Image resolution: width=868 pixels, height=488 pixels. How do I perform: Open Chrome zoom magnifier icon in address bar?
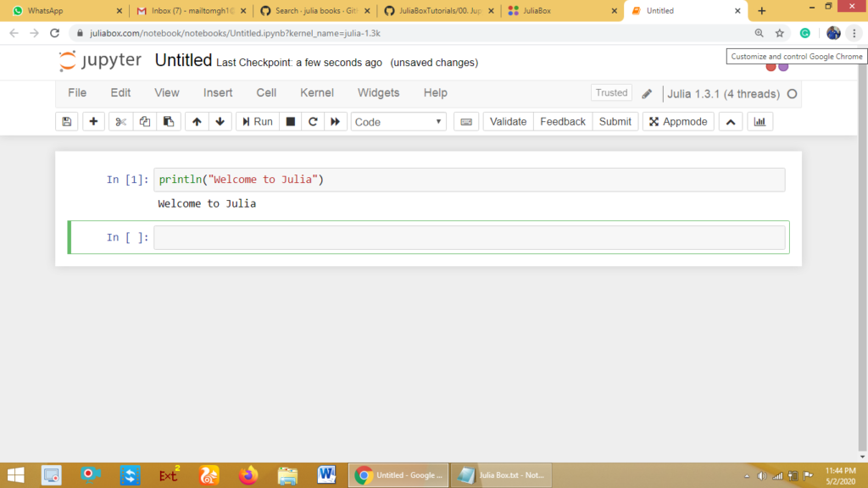(x=759, y=33)
